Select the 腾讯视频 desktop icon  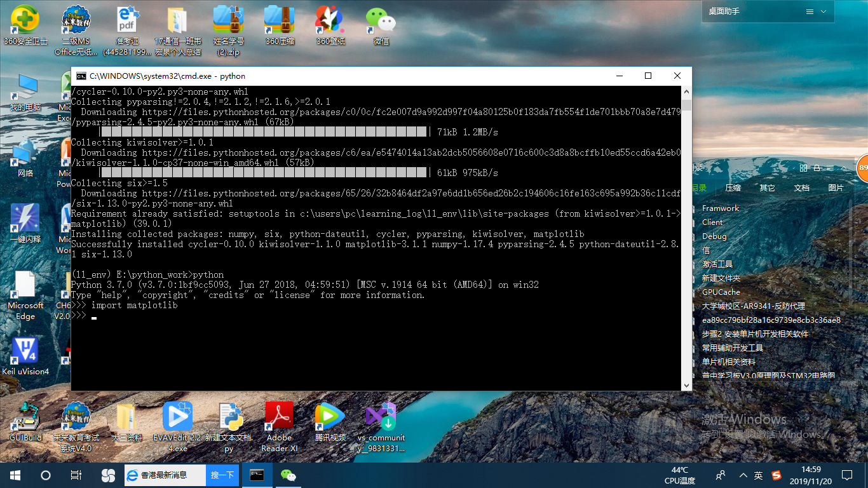[330, 422]
